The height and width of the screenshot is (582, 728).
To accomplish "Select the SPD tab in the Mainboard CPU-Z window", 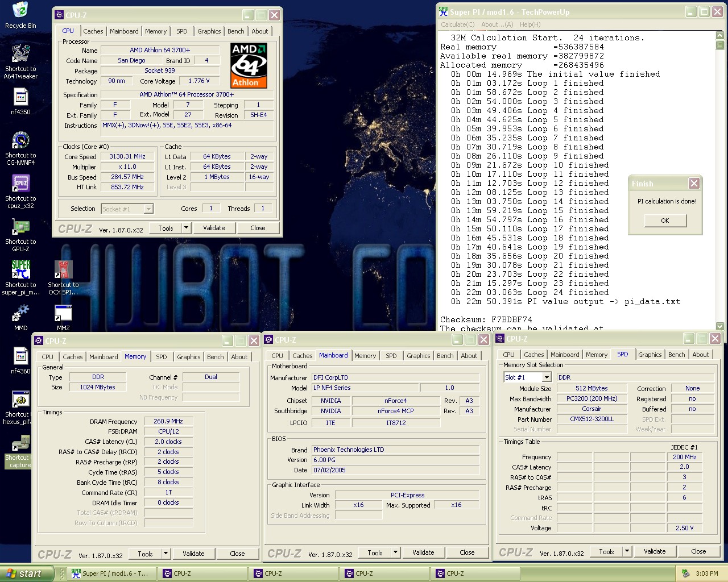I will (x=391, y=356).
